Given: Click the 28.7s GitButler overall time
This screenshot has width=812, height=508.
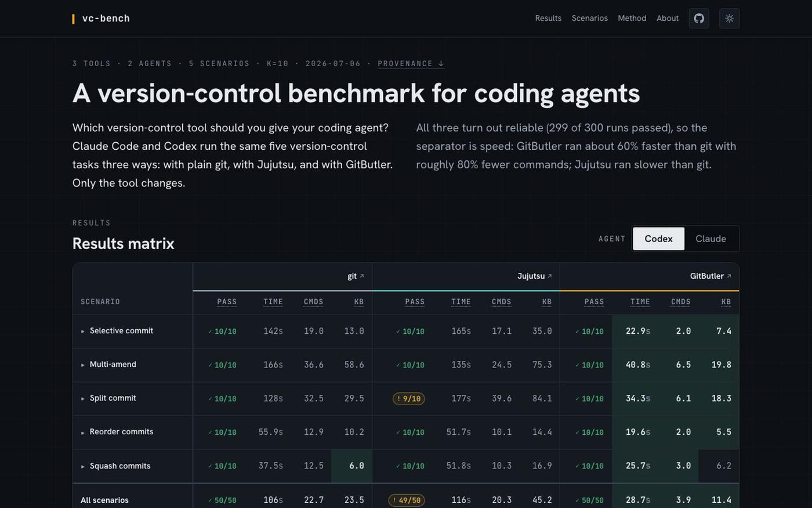Looking at the screenshot, I should pos(638,500).
